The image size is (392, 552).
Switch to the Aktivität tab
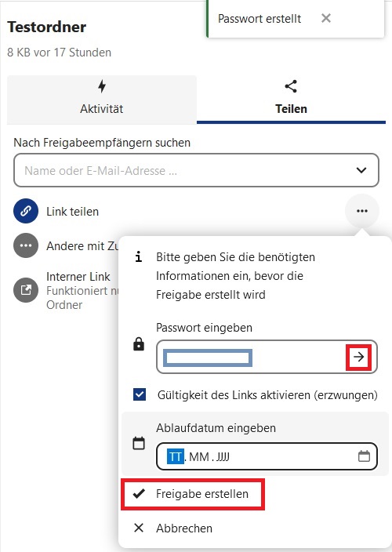[x=102, y=100]
